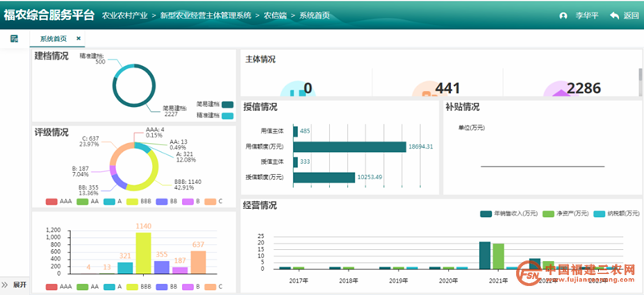Image resolution: width=644 pixels, height=295 pixels.
Task: Click the 主体情况 panel scrollbar
Action: [640, 75]
